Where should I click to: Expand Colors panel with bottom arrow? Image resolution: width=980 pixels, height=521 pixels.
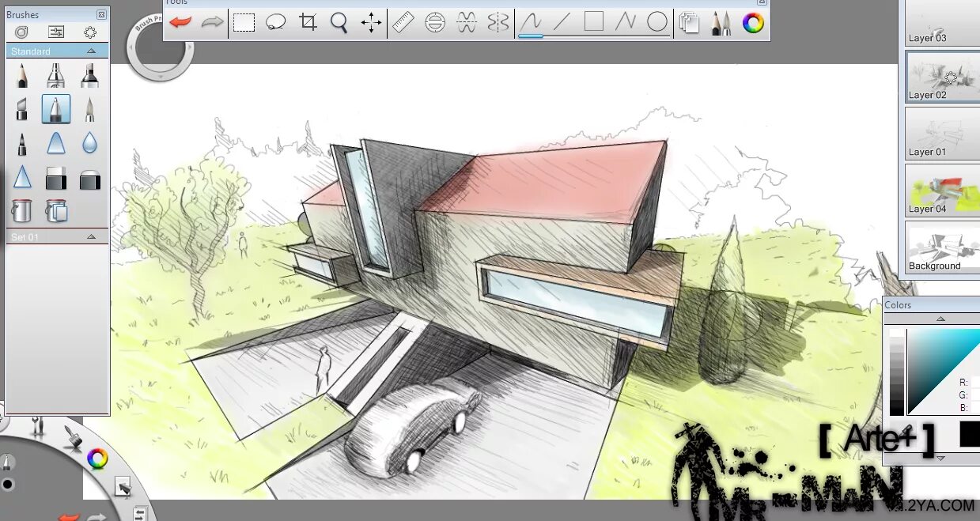(940, 458)
